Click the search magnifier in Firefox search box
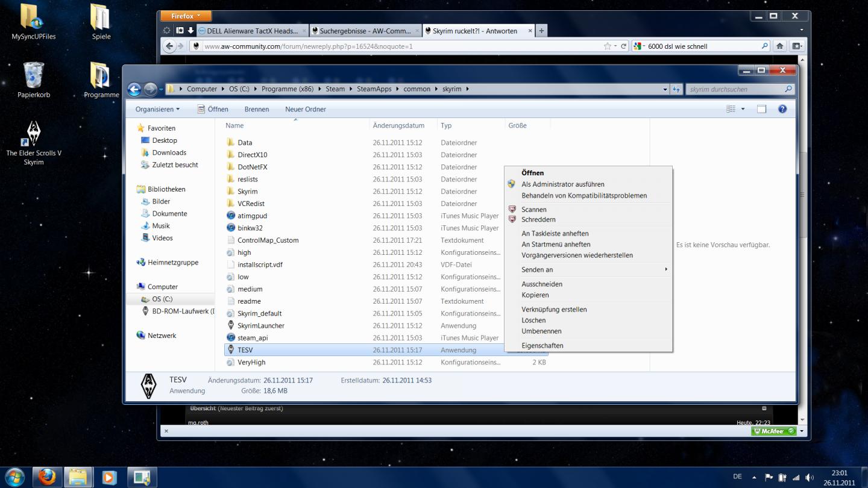Screen dimensions: 868x488 click(x=764, y=46)
